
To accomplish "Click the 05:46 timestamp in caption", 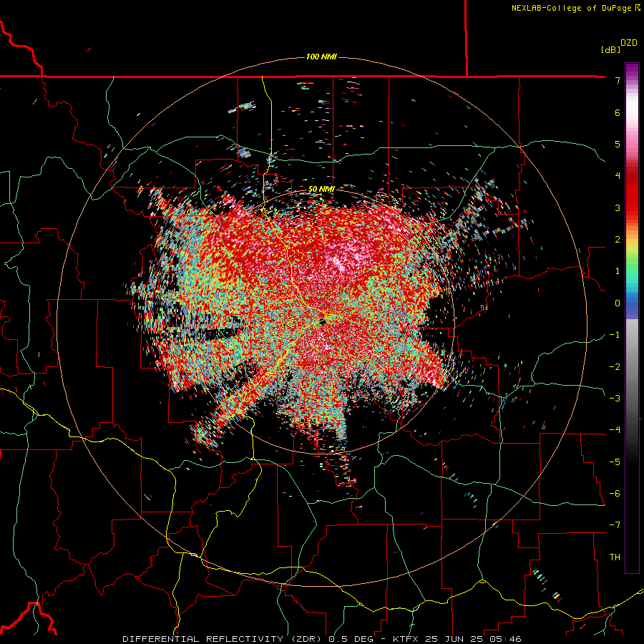I will (x=506, y=639).
